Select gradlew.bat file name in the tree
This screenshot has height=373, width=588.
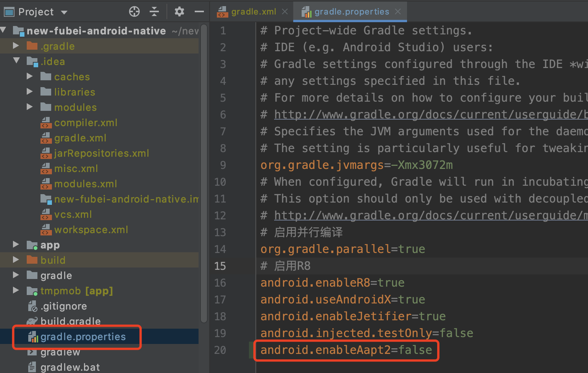click(x=70, y=367)
